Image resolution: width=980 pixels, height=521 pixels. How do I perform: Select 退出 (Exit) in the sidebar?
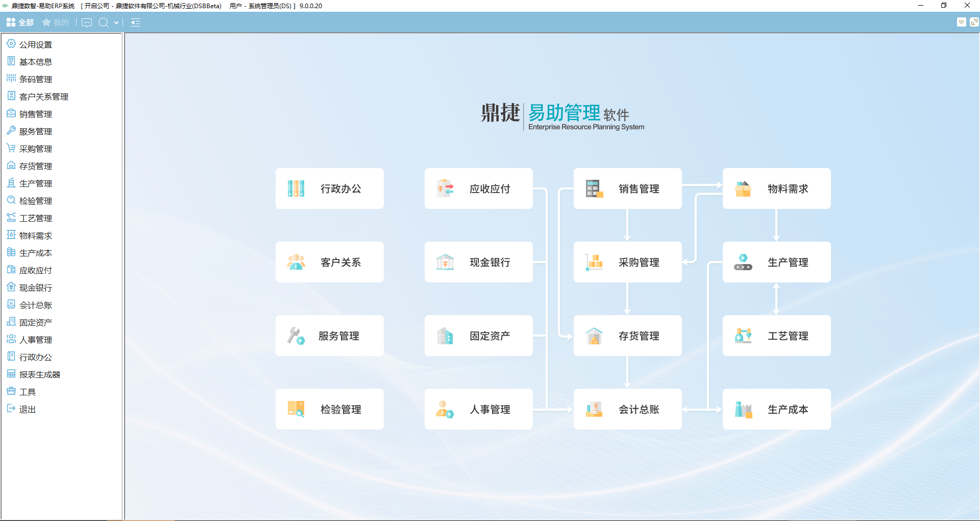pos(28,409)
